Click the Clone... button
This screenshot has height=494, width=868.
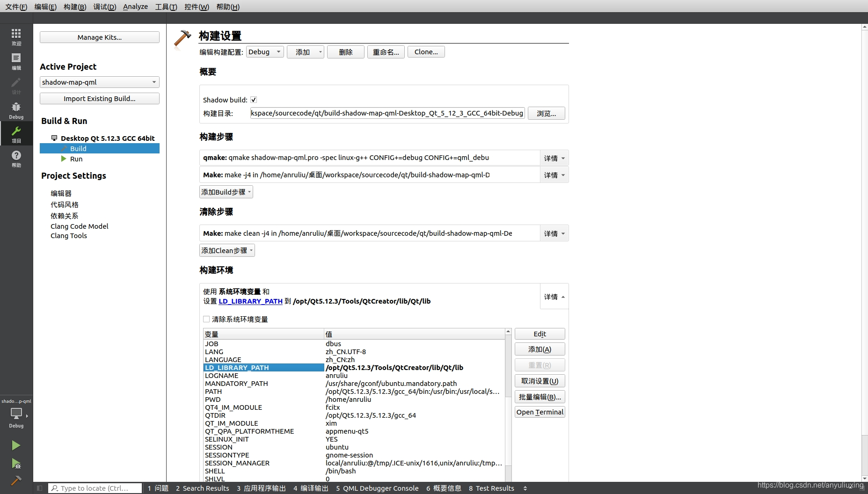pyautogui.click(x=426, y=52)
